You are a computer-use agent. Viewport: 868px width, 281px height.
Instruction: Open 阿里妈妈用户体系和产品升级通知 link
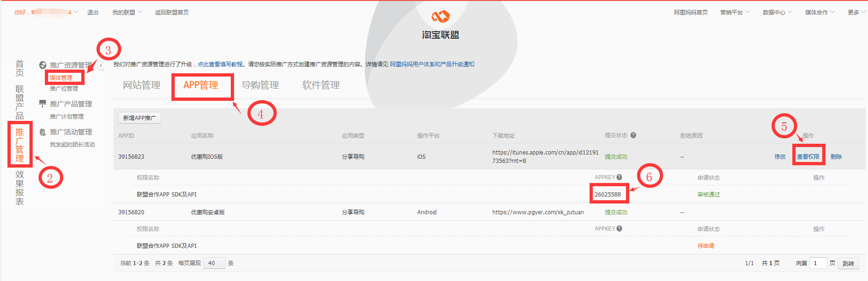coord(432,64)
